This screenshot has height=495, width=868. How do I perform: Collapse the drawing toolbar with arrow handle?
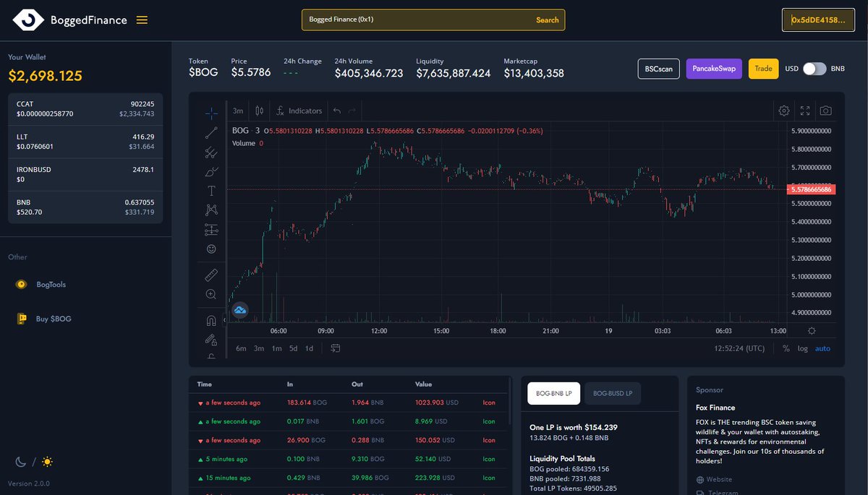coord(224,319)
